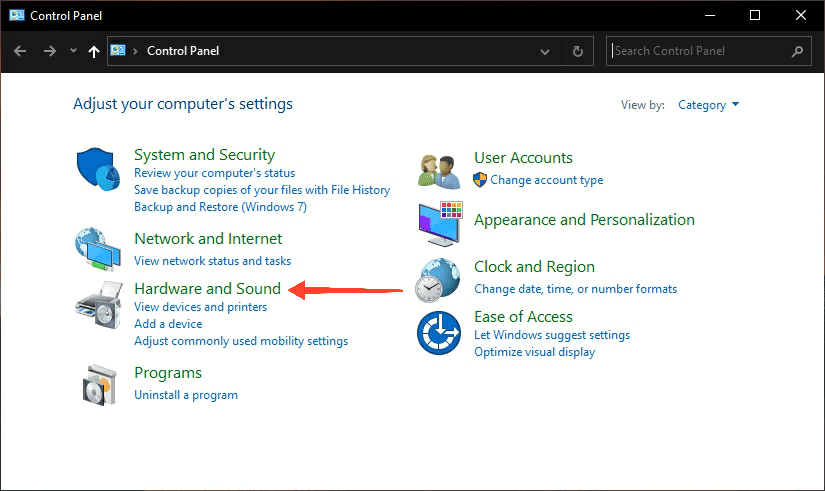
Task: Expand the address bar history dropdown
Action: (545, 52)
